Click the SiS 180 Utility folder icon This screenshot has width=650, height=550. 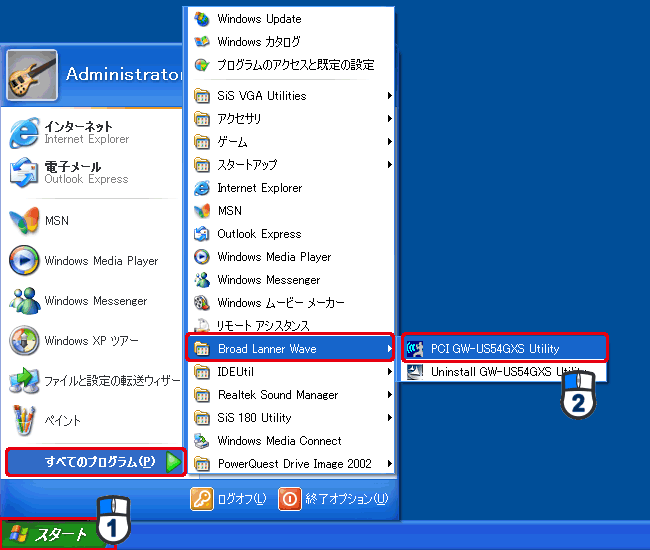(202, 418)
